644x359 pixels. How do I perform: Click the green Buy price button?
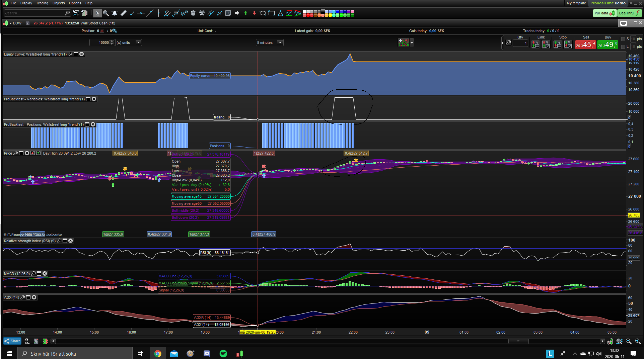pyautogui.click(x=607, y=45)
